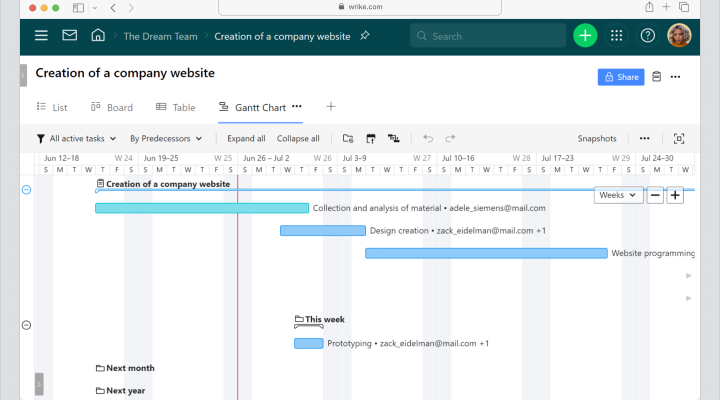
Task: Click the Share button
Action: [620, 77]
